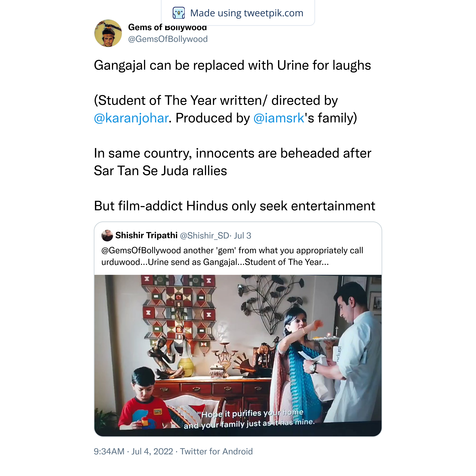Click the @Shishir_SD handle
Image resolution: width=476 pixels, height=476 pixels.
pyautogui.click(x=204, y=236)
